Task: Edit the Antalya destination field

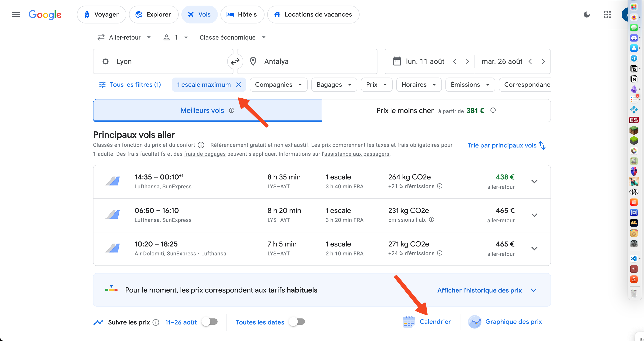Action: click(x=307, y=61)
